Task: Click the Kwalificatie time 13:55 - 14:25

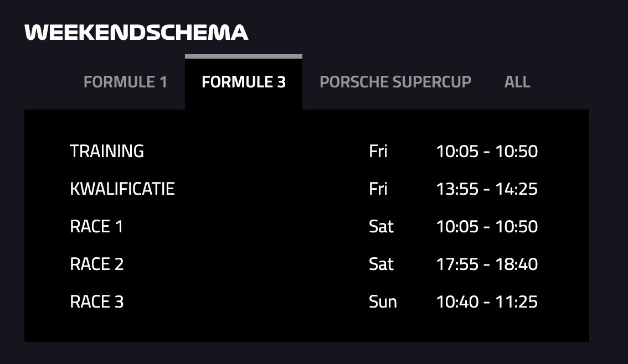Action: [487, 189]
